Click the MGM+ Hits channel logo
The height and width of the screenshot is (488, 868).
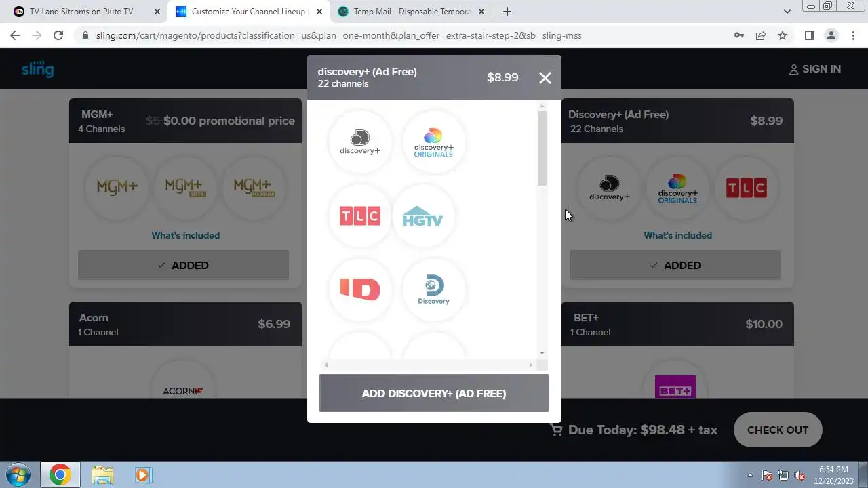pyautogui.click(x=185, y=188)
